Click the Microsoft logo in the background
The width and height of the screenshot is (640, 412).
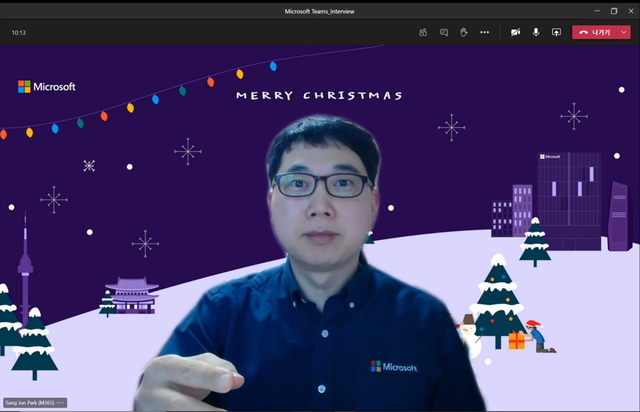47,87
